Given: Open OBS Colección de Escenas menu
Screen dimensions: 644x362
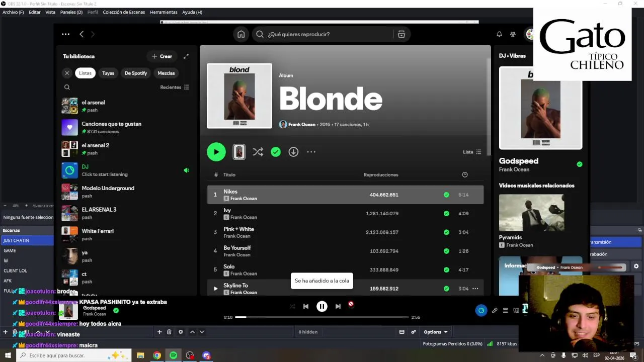Looking at the screenshot, I should coord(124,12).
